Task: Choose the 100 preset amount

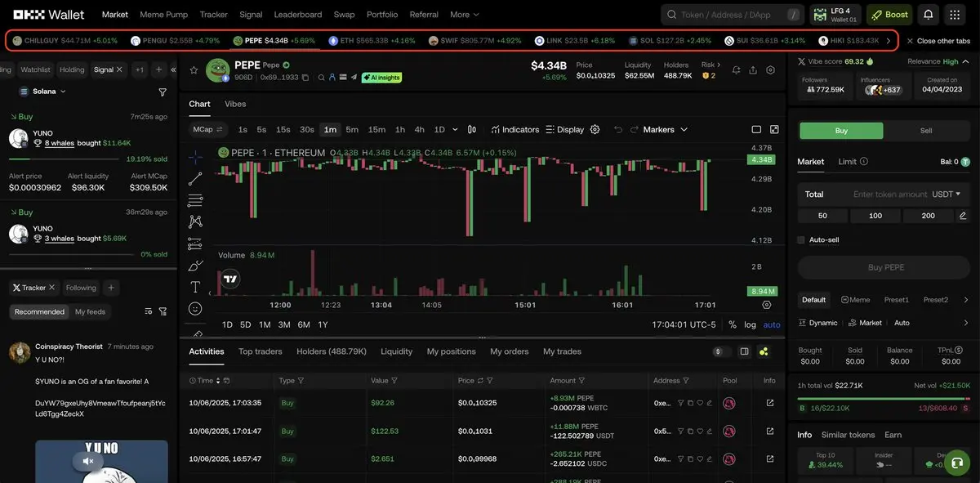Action: [x=875, y=216]
